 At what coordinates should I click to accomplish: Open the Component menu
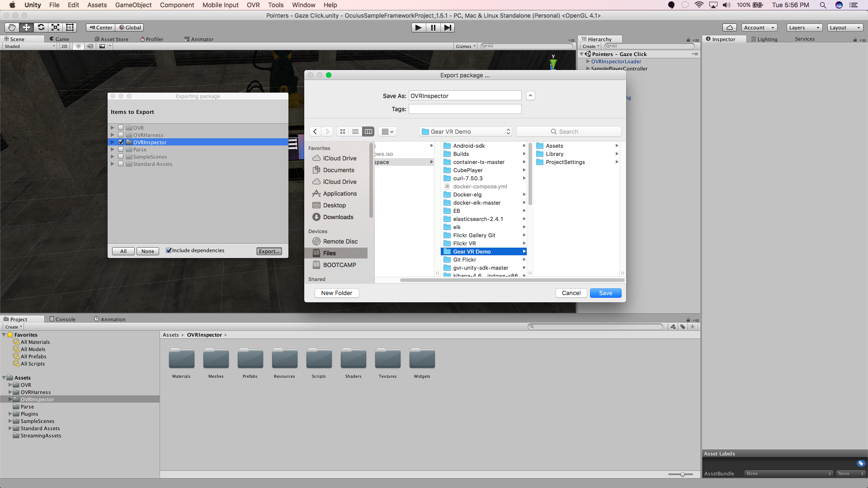177,5
